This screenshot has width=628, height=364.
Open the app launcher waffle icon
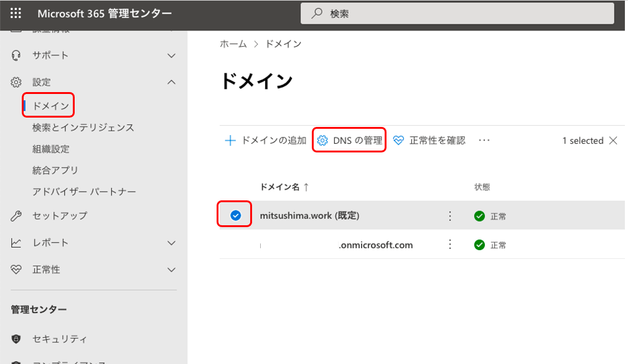(16, 13)
